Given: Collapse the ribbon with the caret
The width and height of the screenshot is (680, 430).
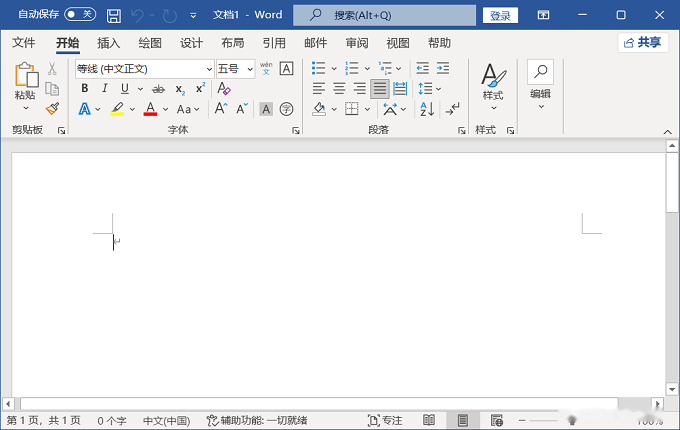Looking at the screenshot, I should click(667, 132).
